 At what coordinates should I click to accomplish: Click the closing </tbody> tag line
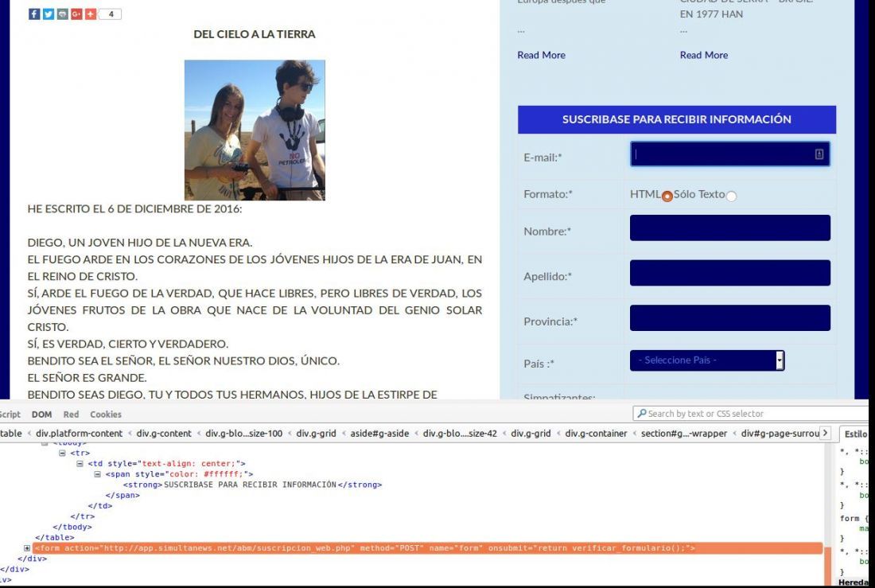tap(72, 528)
